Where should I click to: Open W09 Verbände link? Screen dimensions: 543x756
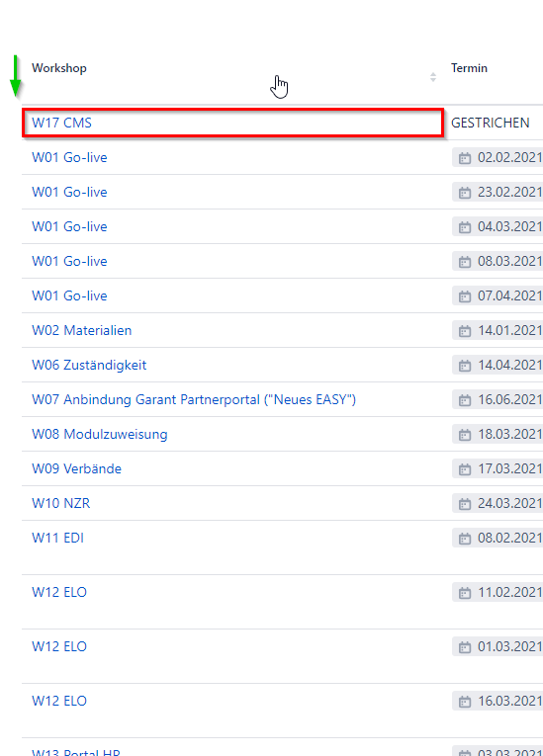click(x=77, y=468)
